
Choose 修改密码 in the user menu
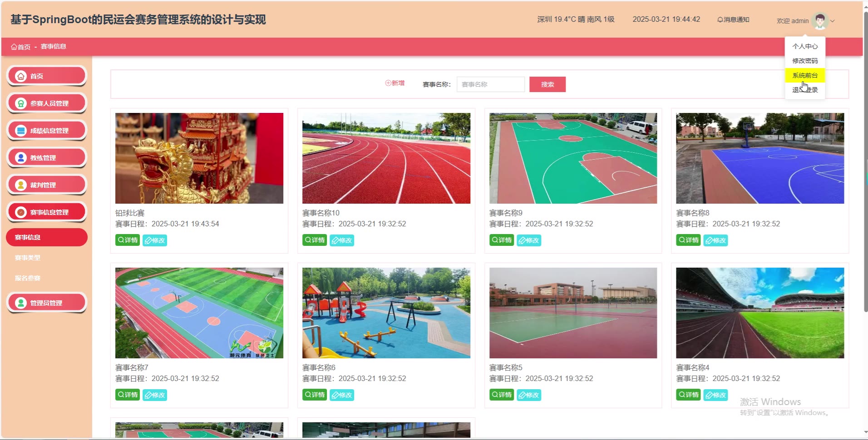[805, 61]
